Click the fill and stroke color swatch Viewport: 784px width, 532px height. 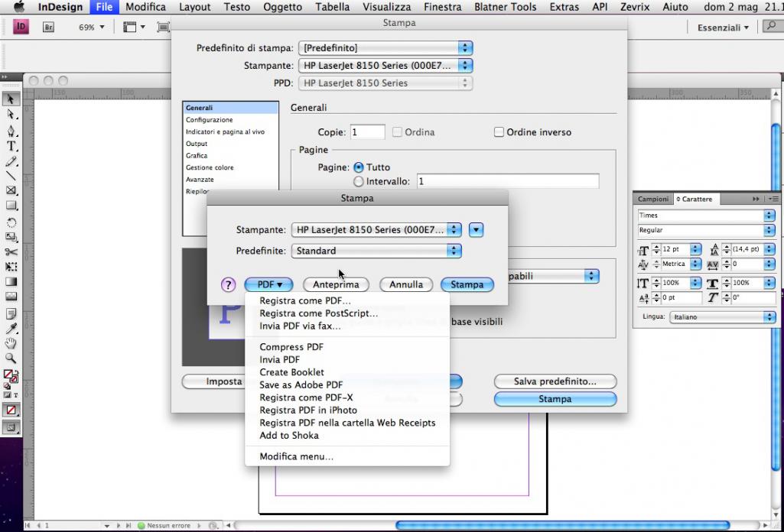11,375
